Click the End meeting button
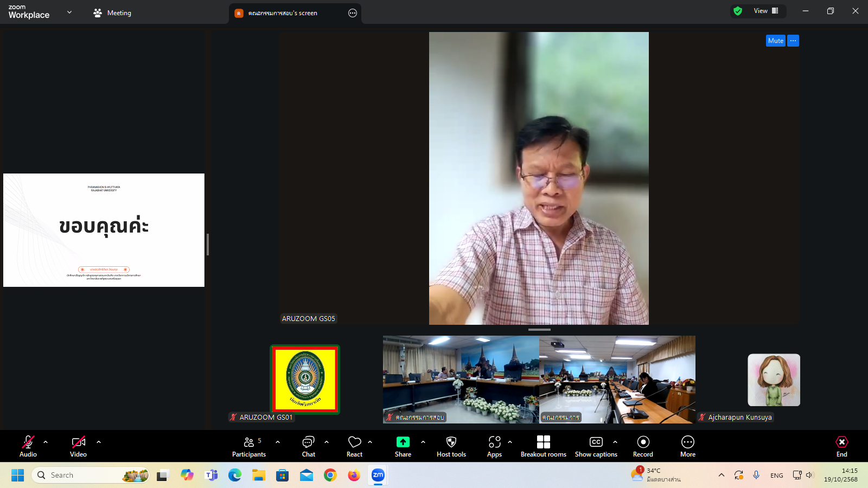Image resolution: width=868 pixels, height=488 pixels. coord(841,446)
